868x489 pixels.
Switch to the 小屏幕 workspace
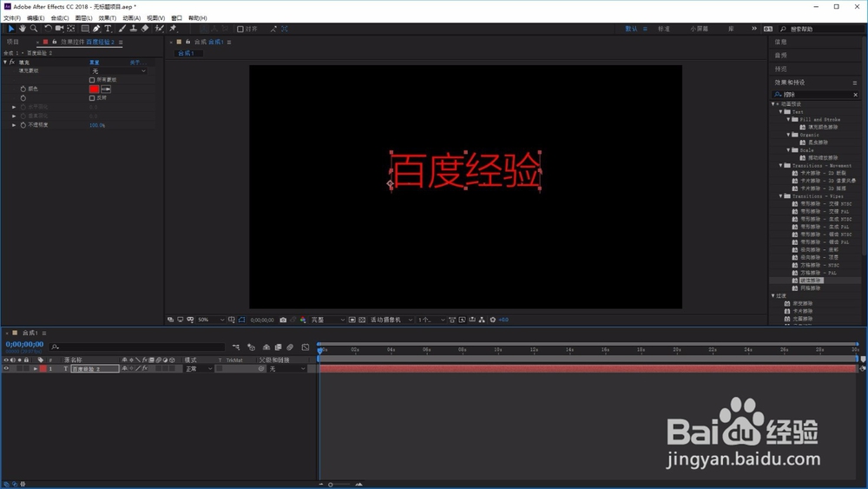point(699,29)
